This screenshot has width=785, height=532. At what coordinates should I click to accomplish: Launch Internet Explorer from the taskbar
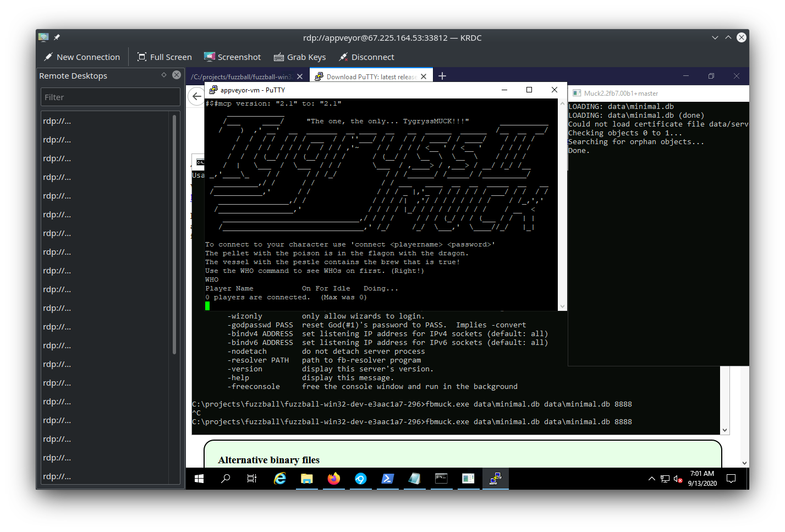(280, 479)
